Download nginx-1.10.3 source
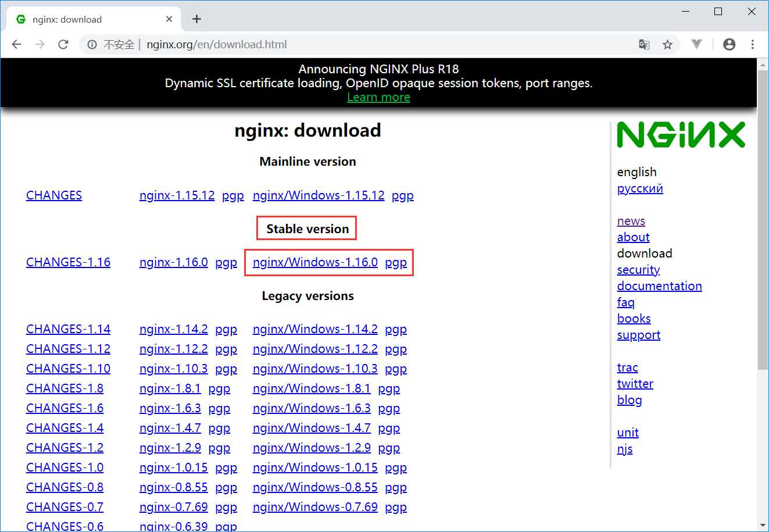Screen dimensions: 769x532 (173, 369)
